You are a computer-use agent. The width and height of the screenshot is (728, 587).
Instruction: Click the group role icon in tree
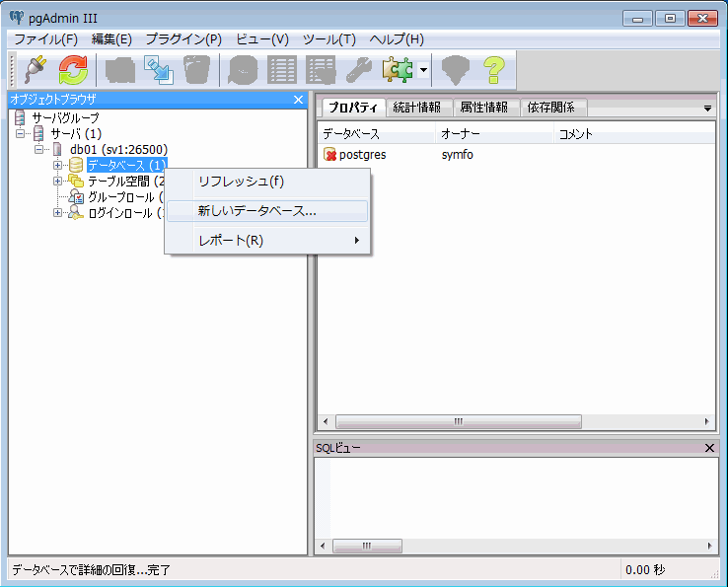(76, 196)
